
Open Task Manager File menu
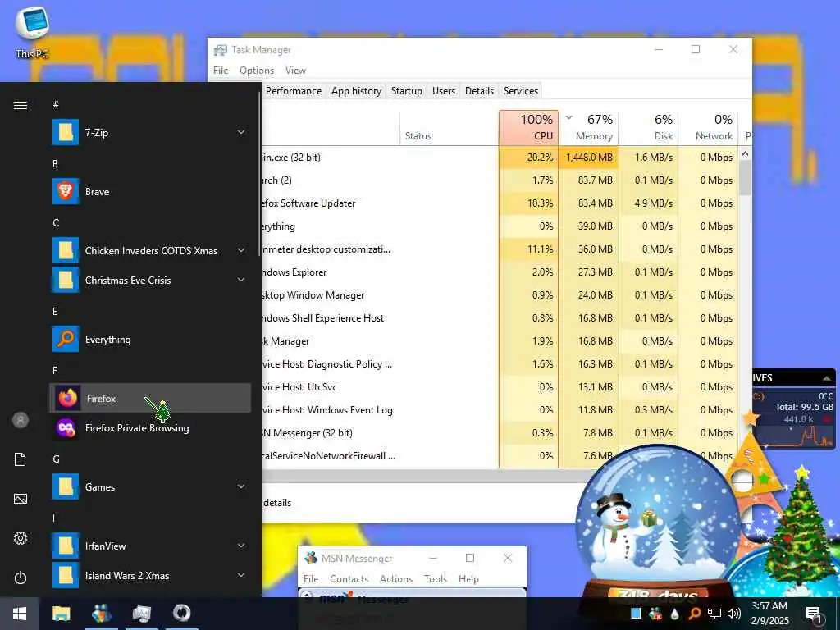[x=221, y=71]
